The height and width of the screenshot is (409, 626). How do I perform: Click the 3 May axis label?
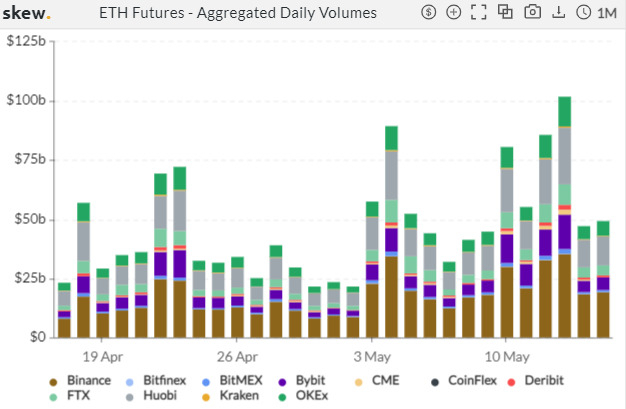pyautogui.click(x=372, y=357)
